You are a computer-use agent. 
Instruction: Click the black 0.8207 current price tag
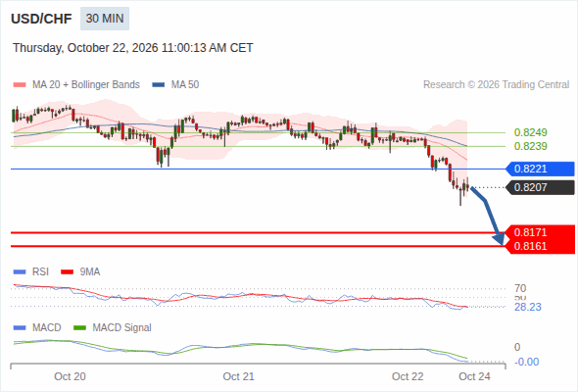540,187
